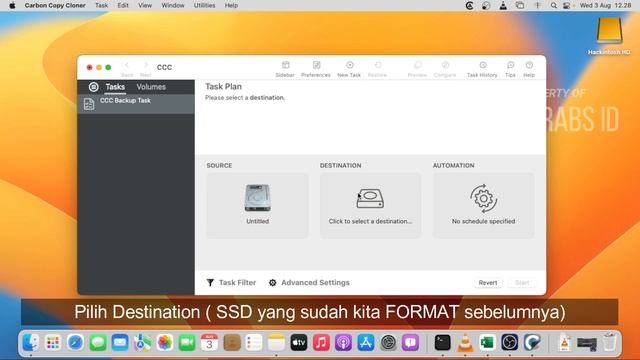The image size is (640, 360).
Task: Open the toolbar Help icon
Action: point(529,69)
